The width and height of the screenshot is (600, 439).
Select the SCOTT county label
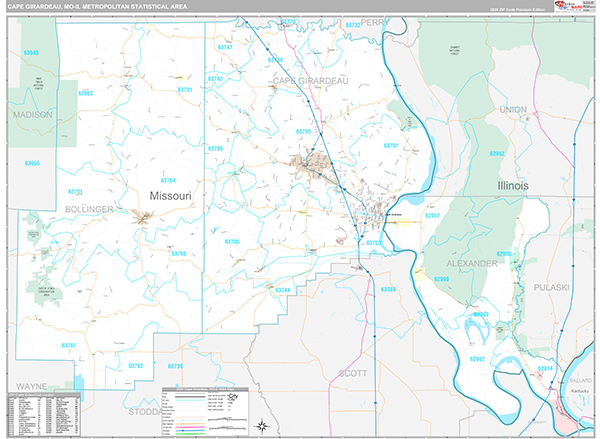pos(353,372)
